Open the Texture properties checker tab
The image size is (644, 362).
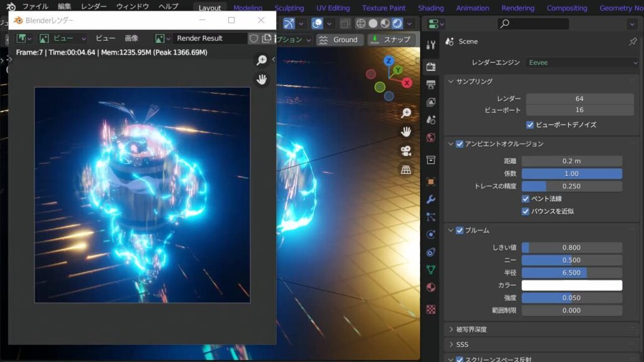coord(431,309)
